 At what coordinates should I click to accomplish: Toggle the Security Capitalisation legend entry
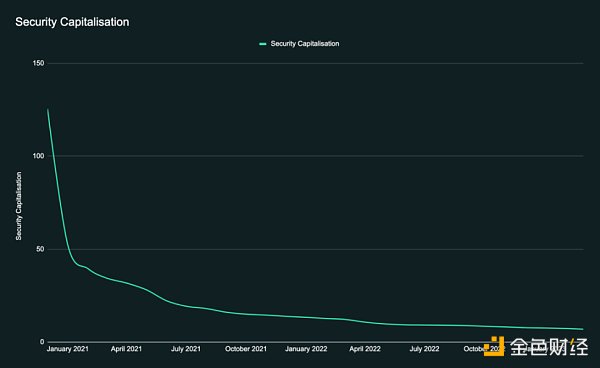click(299, 44)
